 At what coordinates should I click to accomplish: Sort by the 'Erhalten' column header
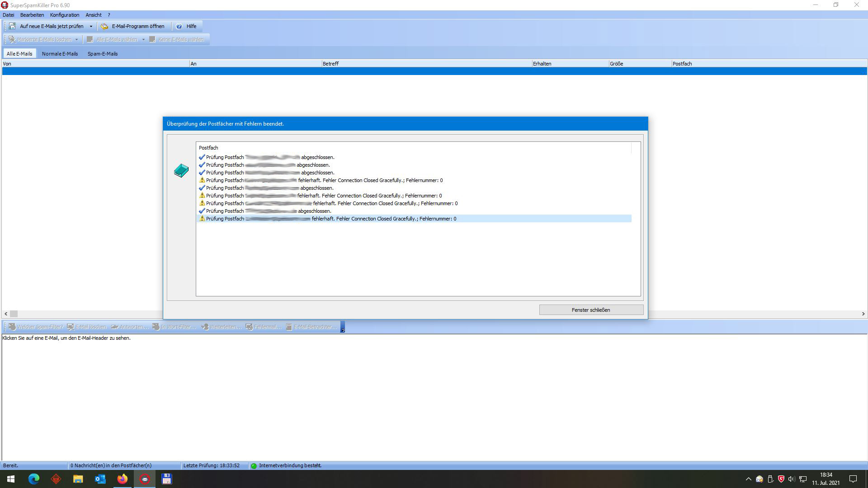(570, 64)
